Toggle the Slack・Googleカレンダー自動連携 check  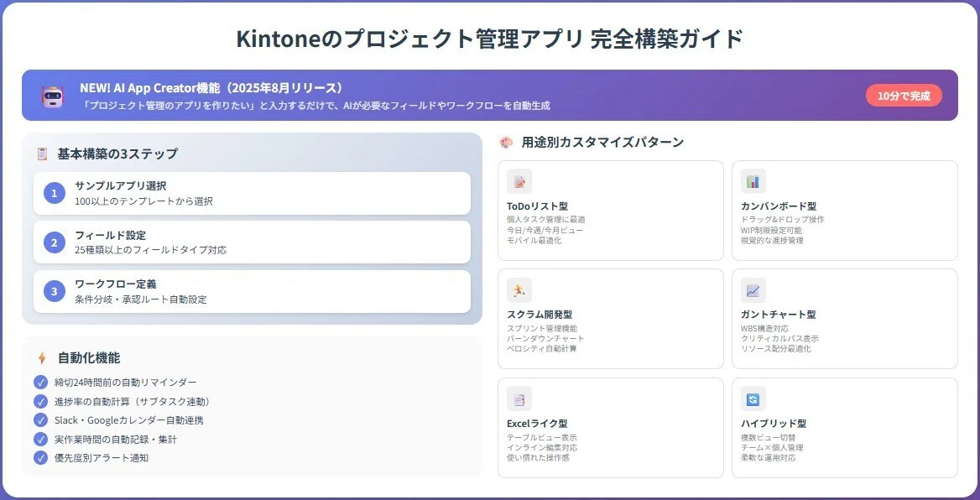point(40,420)
